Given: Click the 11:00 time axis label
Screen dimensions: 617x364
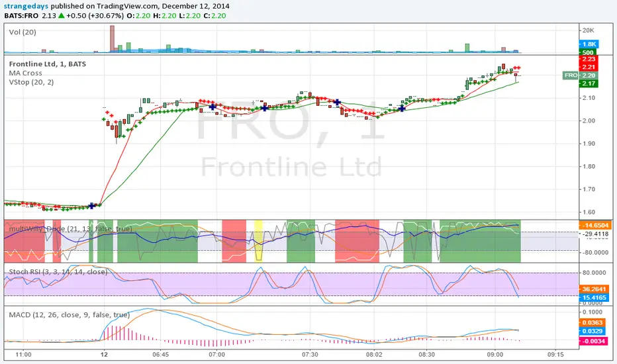Looking at the screenshot, I should [23, 355].
